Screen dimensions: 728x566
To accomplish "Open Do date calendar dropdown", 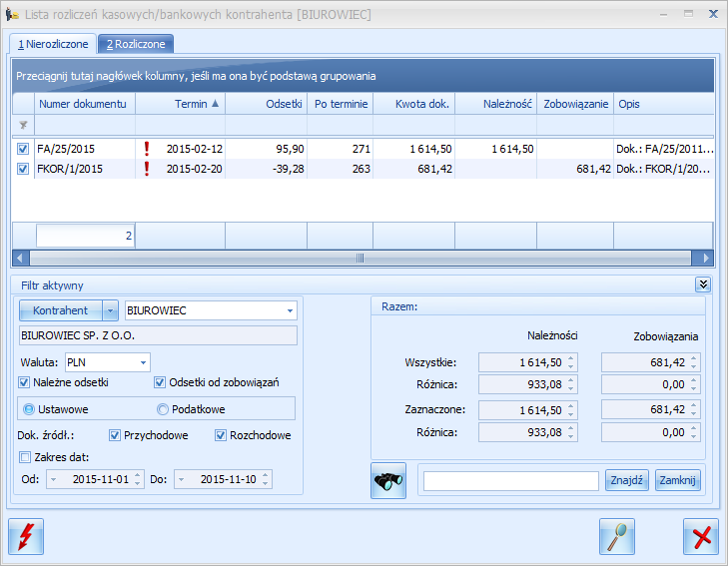I will pyautogui.click(x=182, y=479).
